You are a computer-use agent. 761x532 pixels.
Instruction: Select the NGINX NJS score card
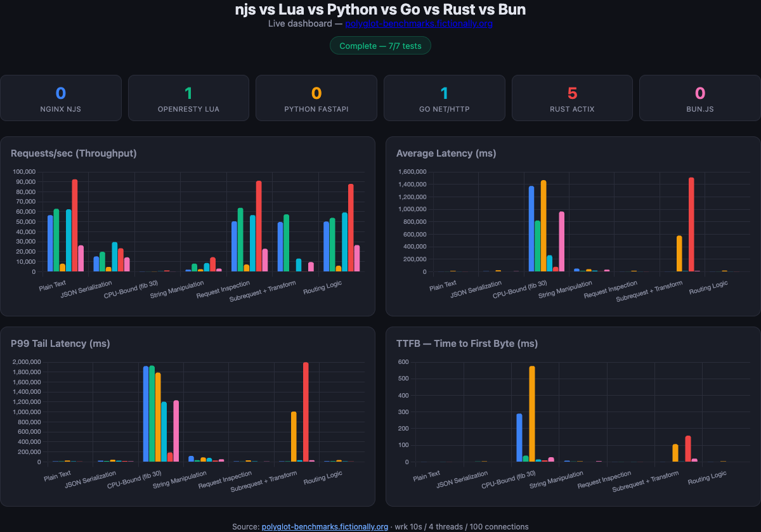(x=61, y=98)
